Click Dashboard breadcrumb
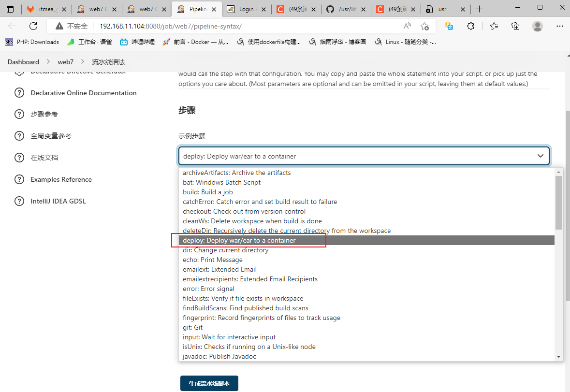The image size is (570, 392). [x=23, y=62]
